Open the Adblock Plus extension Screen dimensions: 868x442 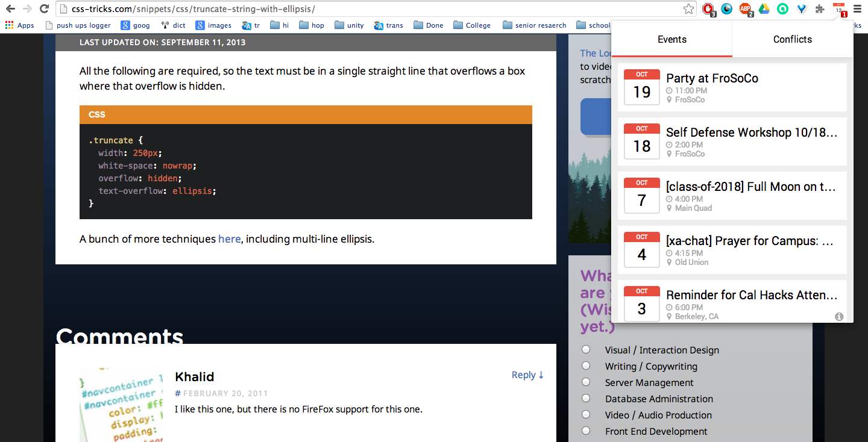coord(746,9)
